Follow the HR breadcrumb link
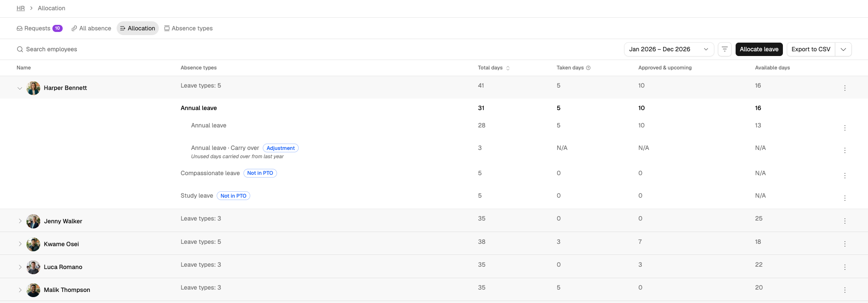The width and height of the screenshot is (868, 303). (x=20, y=8)
